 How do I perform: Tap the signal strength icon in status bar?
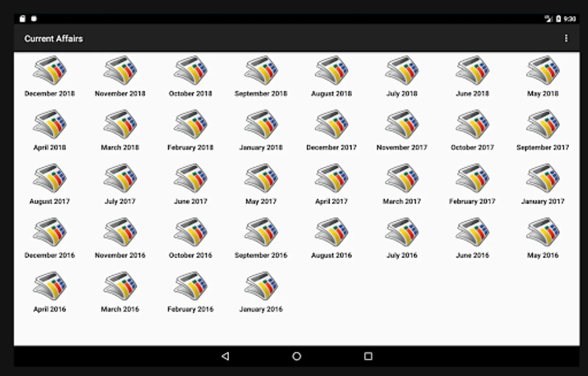coord(548,19)
